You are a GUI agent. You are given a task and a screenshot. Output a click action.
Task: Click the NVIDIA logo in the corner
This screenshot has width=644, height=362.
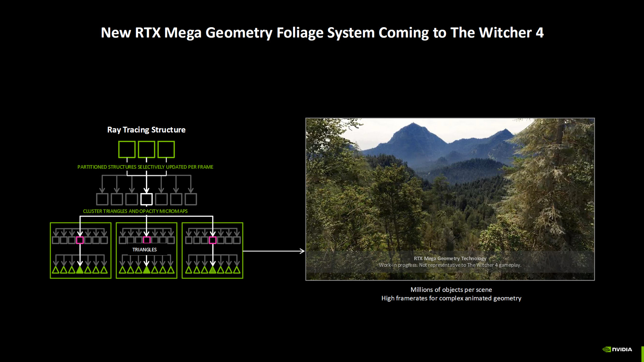point(617,349)
